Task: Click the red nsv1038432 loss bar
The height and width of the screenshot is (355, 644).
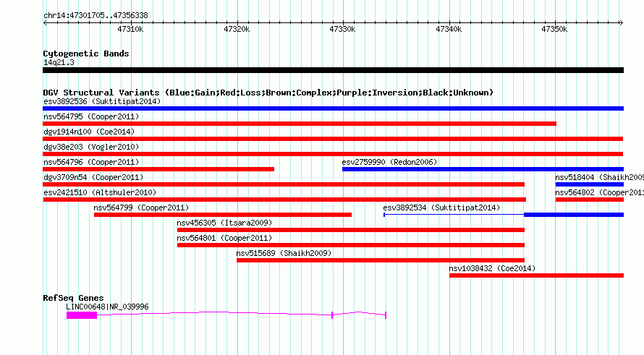Action: (x=536, y=275)
